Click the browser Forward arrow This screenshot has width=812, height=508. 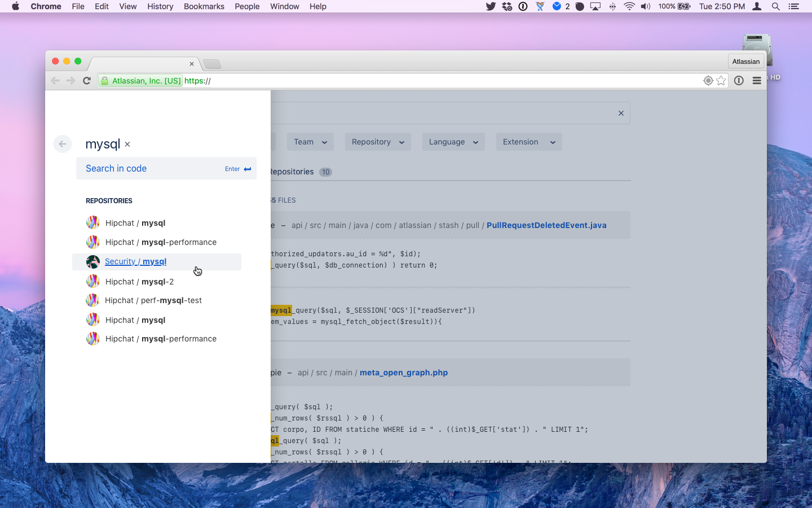click(70, 81)
